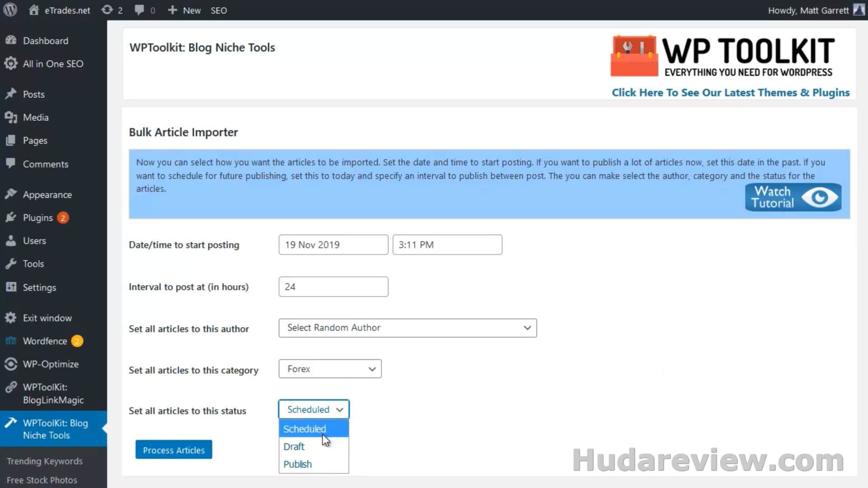Choose Scheduled from the status list
Screen dimensions: 868x488
[x=314, y=429]
